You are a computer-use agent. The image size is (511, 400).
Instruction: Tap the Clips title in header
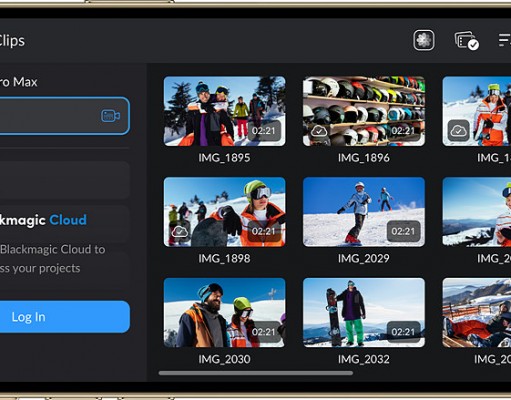tap(12, 41)
